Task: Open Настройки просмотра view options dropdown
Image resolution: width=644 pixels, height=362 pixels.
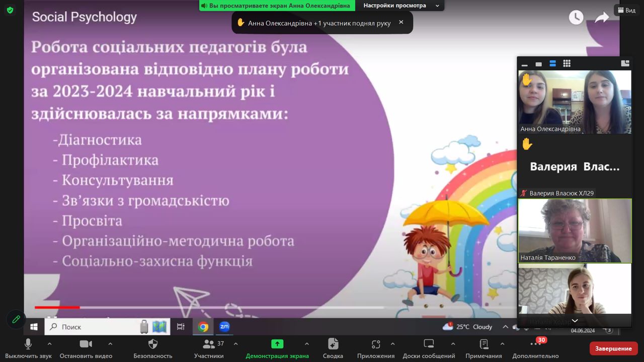Action: (x=399, y=6)
